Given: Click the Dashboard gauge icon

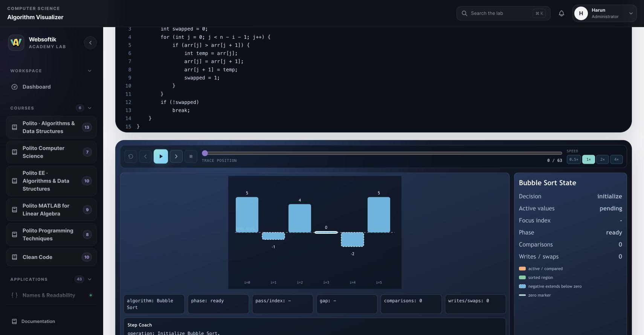Looking at the screenshot, I should pos(15,87).
